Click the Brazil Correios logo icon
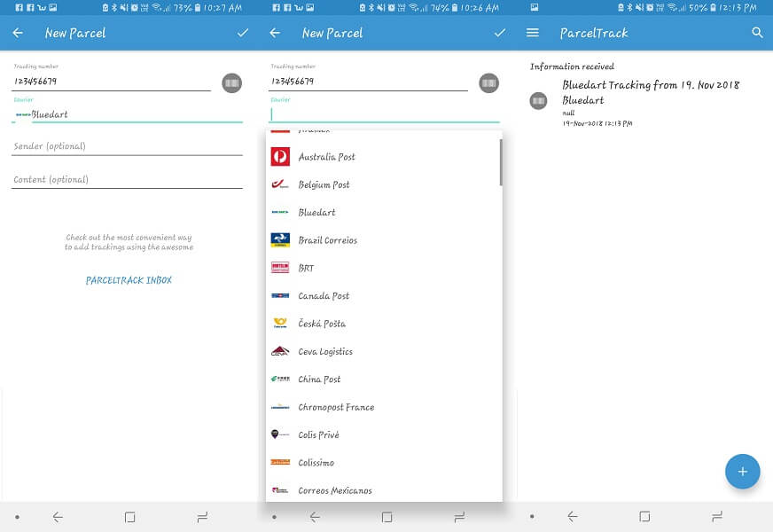773x532 pixels. [280, 240]
